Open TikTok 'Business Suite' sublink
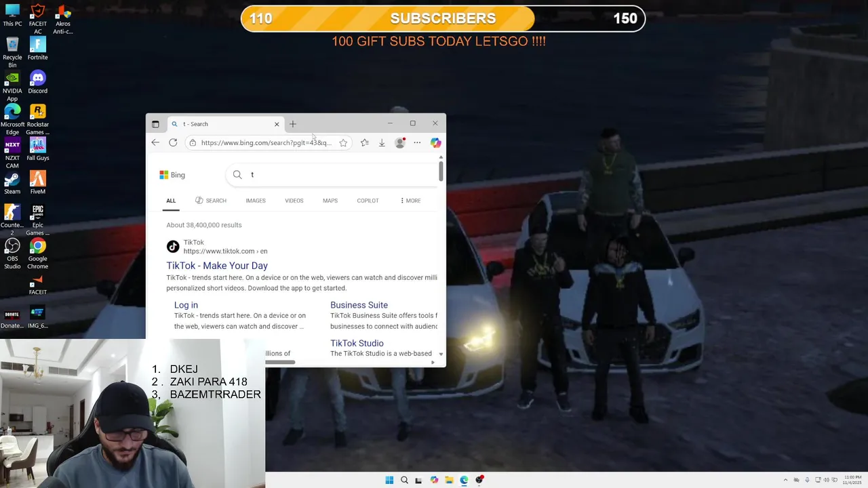The width and height of the screenshot is (868, 488). click(359, 305)
